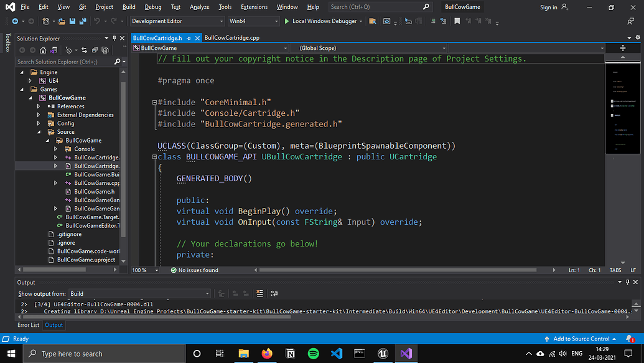This screenshot has width=644, height=363.
Task: Open a new file via the toolbar icon
Action: coord(45,21)
